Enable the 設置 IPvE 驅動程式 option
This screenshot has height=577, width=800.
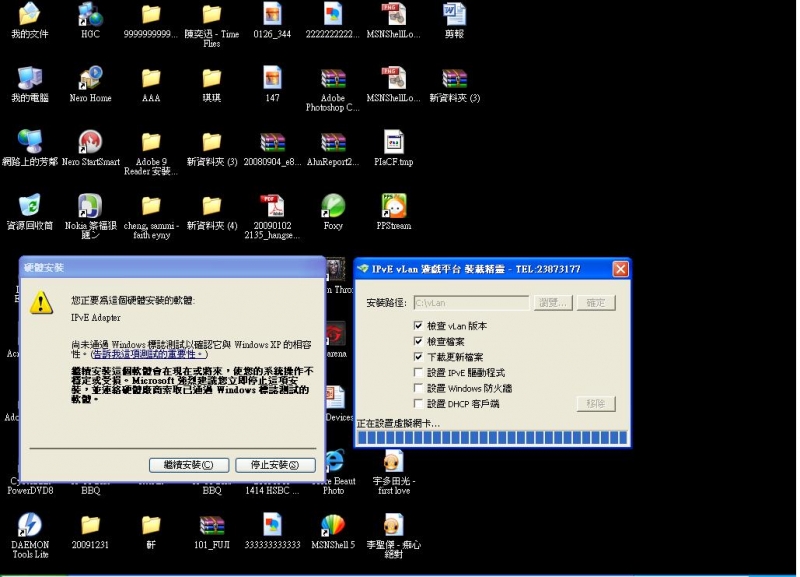click(x=418, y=372)
